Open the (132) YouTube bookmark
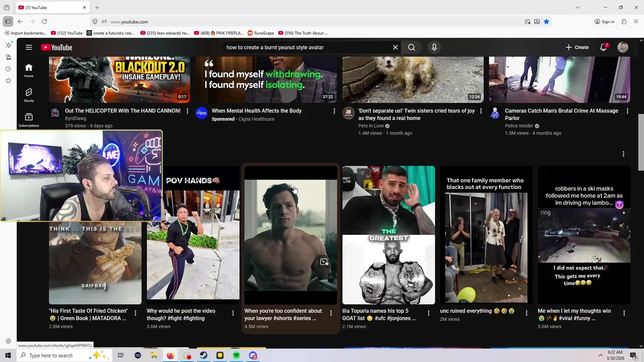The height and width of the screenshot is (362, 644). pos(67,33)
